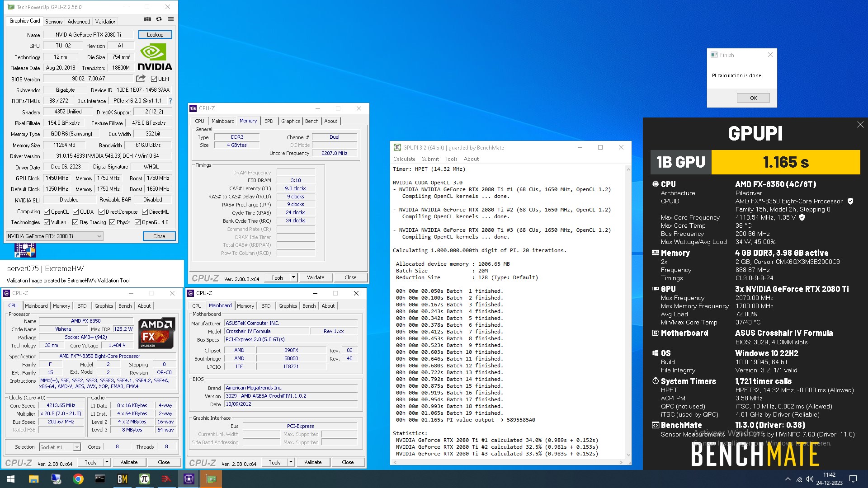
Task: Open File Explorer from the taskbar
Action: (33, 479)
